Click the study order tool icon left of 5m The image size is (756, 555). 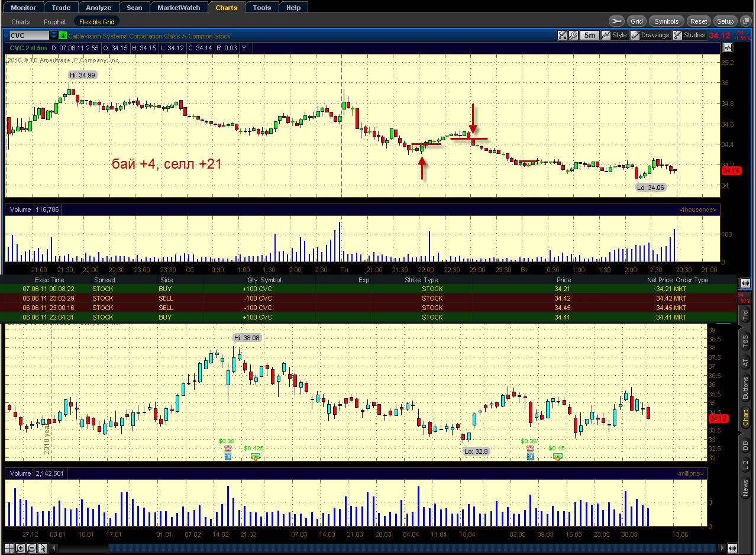(x=563, y=36)
